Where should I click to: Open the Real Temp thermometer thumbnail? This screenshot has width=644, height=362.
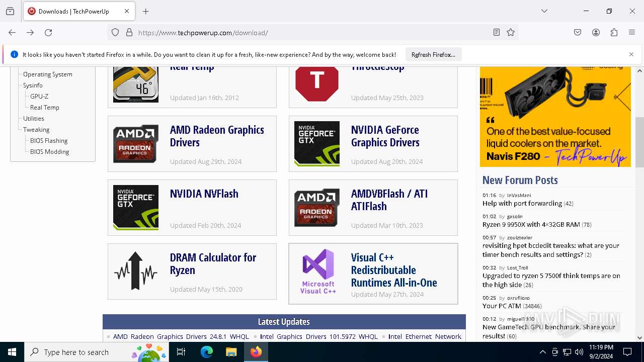(136, 84)
